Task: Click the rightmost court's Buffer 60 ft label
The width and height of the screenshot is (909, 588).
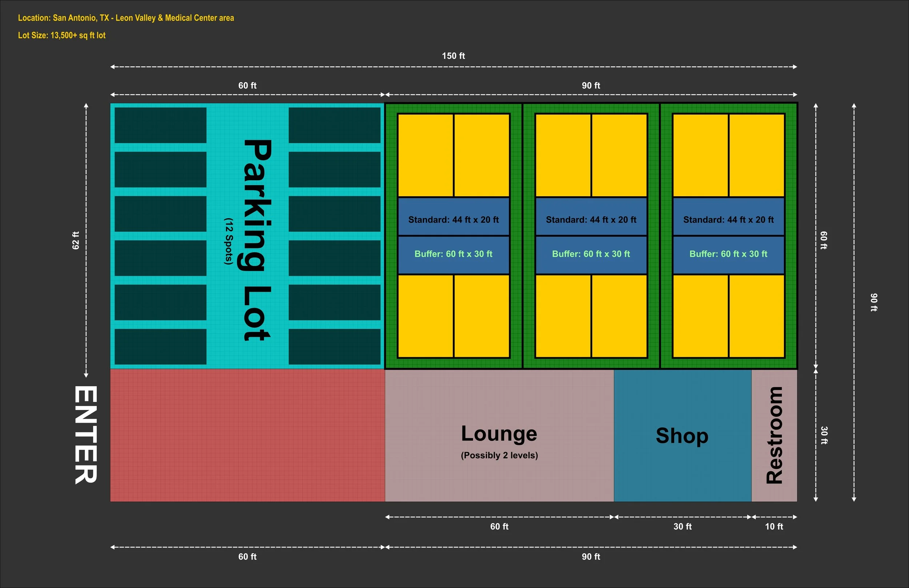Action: (x=728, y=254)
